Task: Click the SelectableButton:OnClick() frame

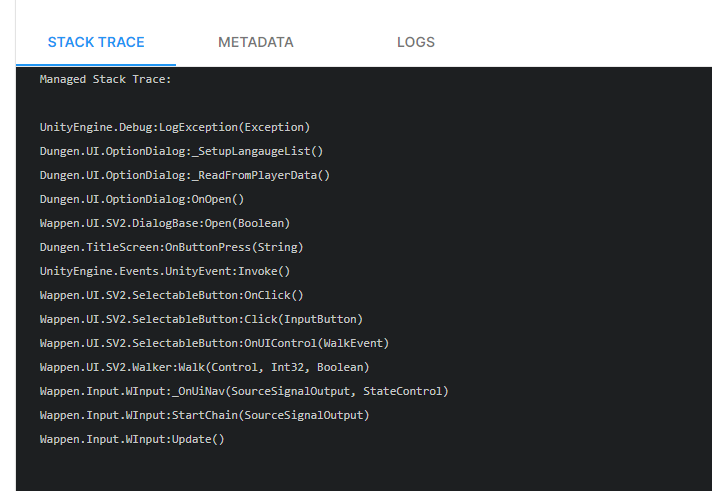Action: click(171, 295)
